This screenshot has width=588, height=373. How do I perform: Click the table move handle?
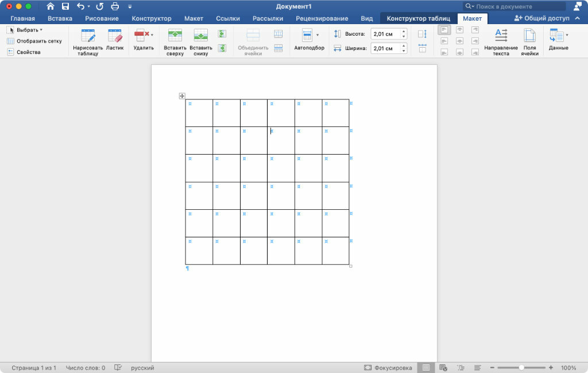(x=182, y=96)
